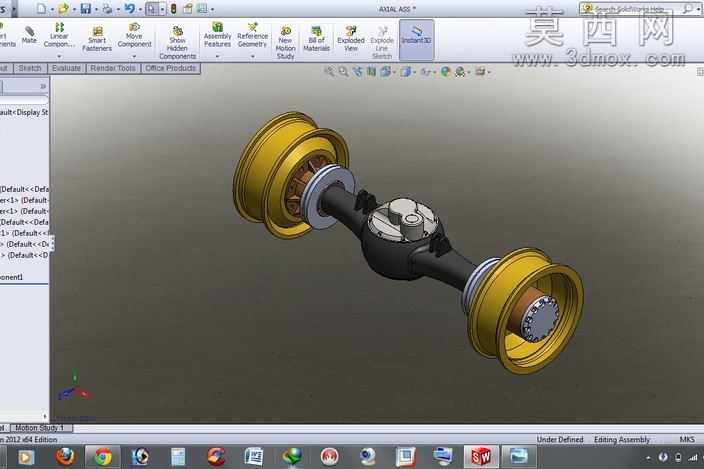
Task: Click the Mate tool
Action: point(29,35)
